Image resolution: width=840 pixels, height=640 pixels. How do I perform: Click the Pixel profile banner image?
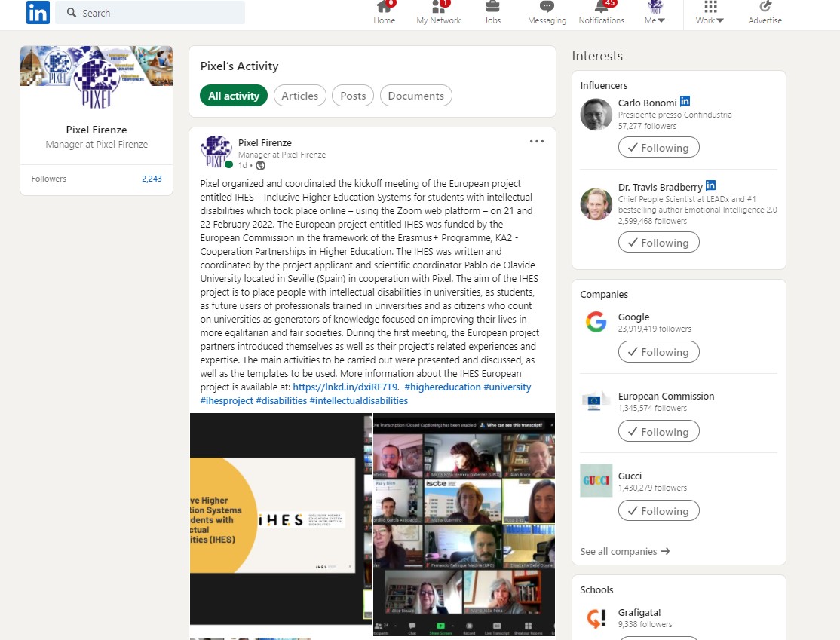pyautogui.click(x=97, y=66)
